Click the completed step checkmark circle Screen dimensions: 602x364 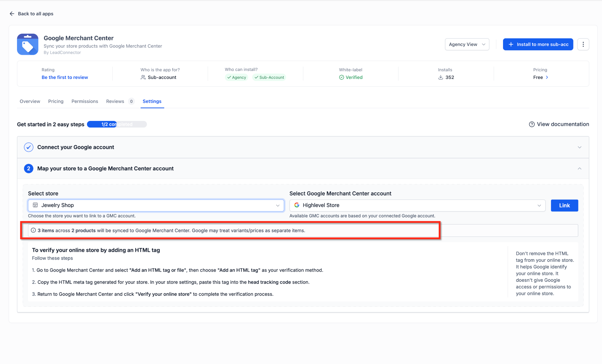point(29,147)
